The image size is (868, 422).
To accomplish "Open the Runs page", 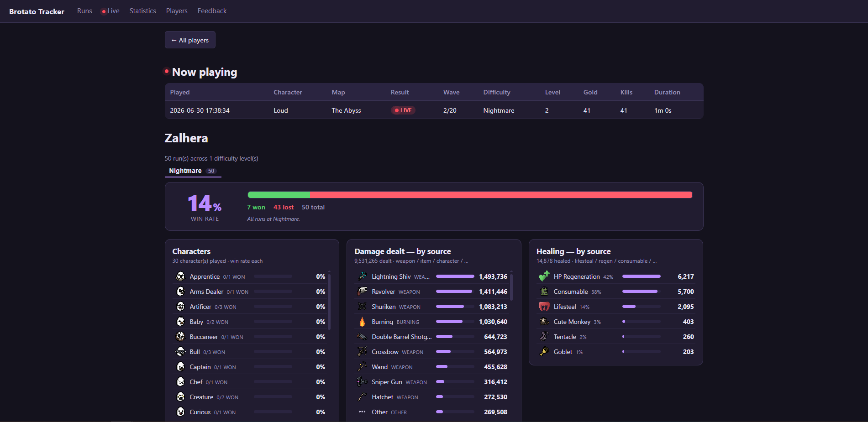I will 84,11.
